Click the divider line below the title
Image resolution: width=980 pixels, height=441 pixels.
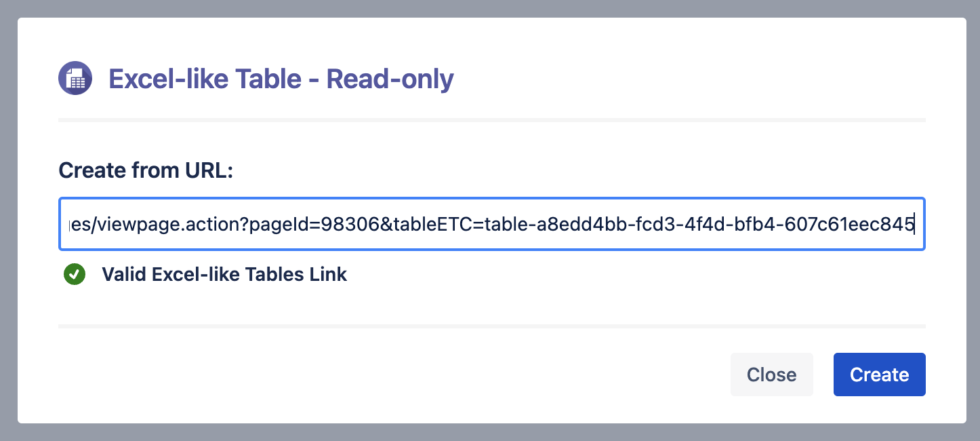(x=491, y=120)
